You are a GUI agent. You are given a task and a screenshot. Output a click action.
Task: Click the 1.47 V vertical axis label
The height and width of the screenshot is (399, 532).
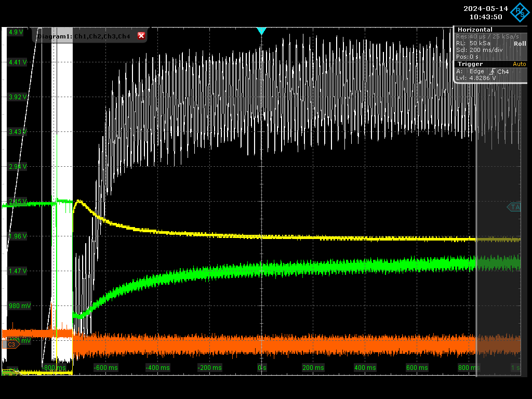(18, 271)
